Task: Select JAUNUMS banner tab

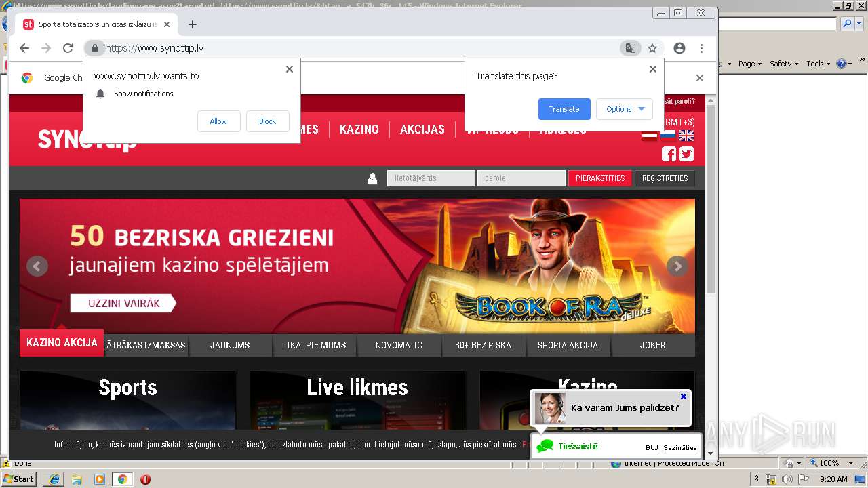Action: click(x=230, y=345)
